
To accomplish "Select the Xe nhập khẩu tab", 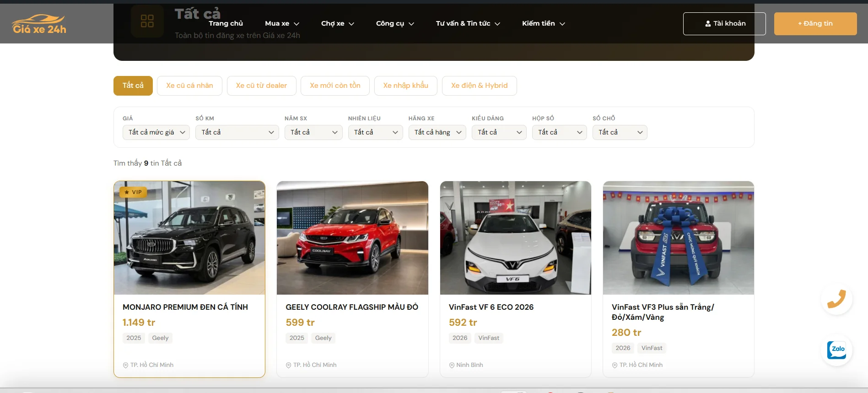I will pos(406,86).
